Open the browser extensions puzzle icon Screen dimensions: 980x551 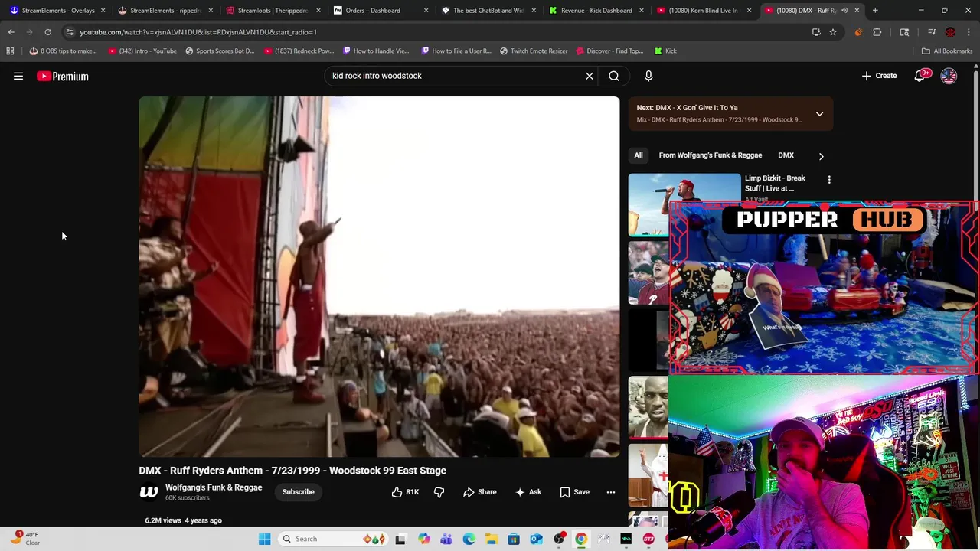[877, 32]
